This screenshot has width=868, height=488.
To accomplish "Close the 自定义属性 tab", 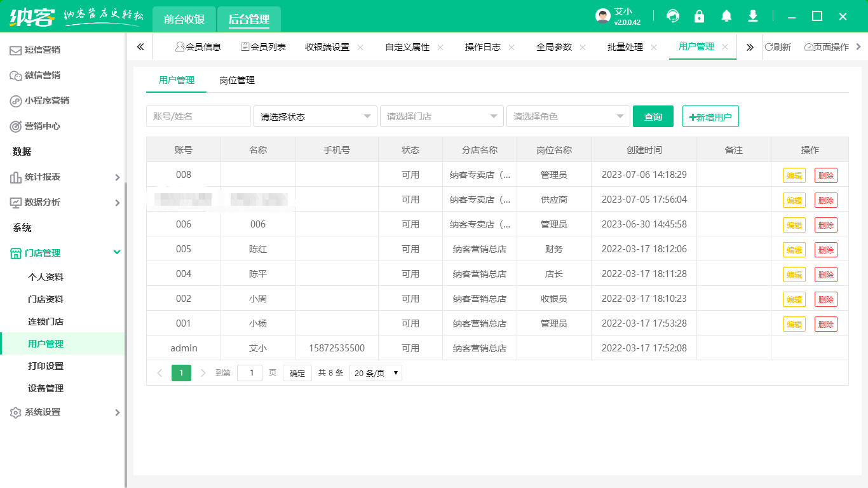I will [440, 47].
